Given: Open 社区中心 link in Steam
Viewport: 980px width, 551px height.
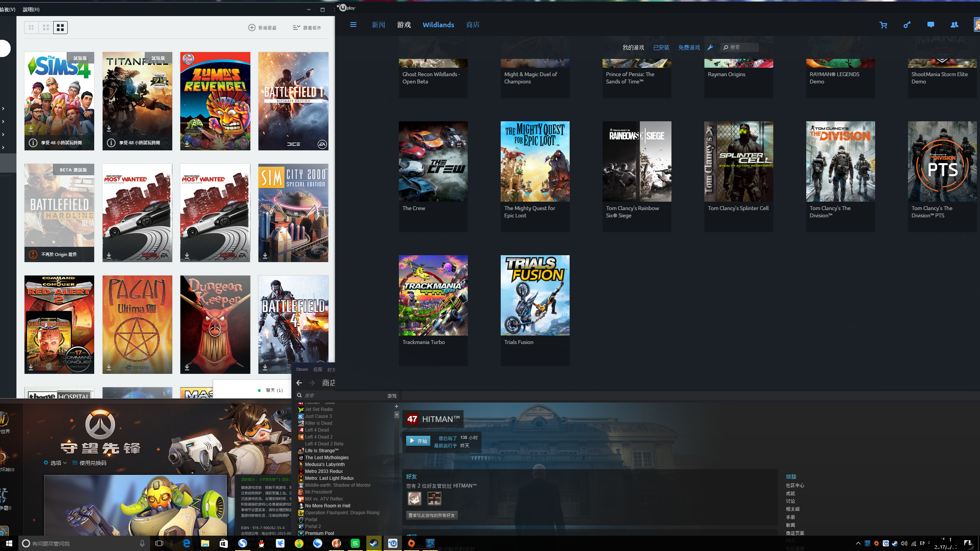Looking at the screenshot, I should 795,486.
